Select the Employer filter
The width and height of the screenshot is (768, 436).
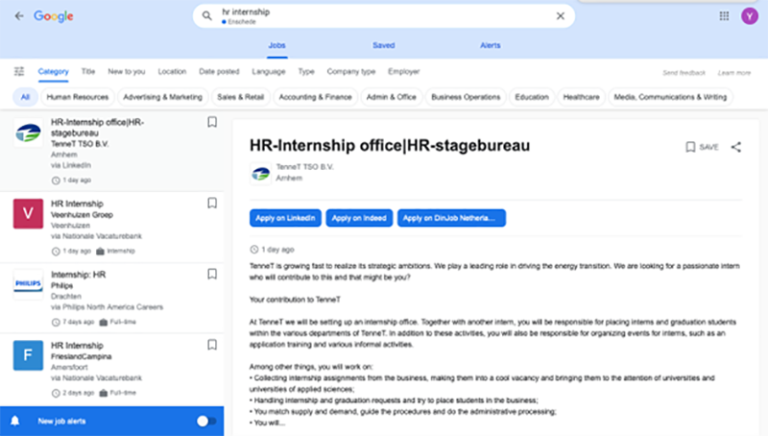(x=404, y=72)
